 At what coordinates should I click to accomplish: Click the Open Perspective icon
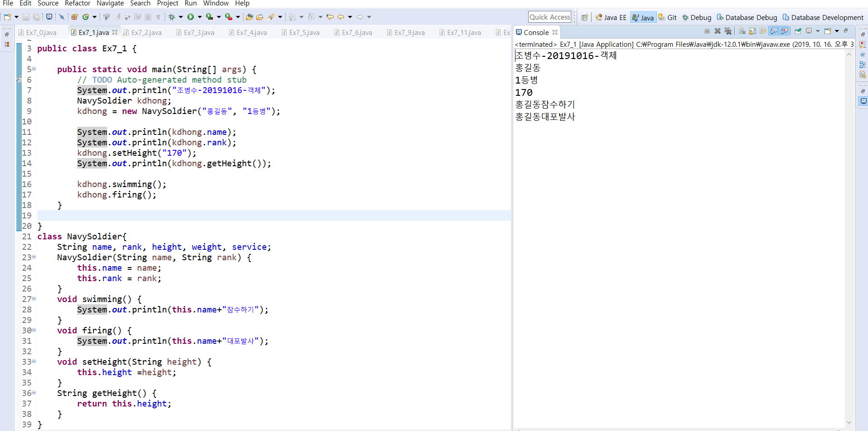pyautogui.click(x=584, y=17)
